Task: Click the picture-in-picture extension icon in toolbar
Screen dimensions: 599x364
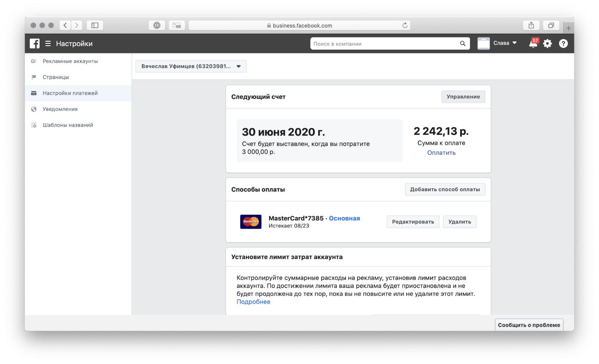Action: click(x=177, y=25)
